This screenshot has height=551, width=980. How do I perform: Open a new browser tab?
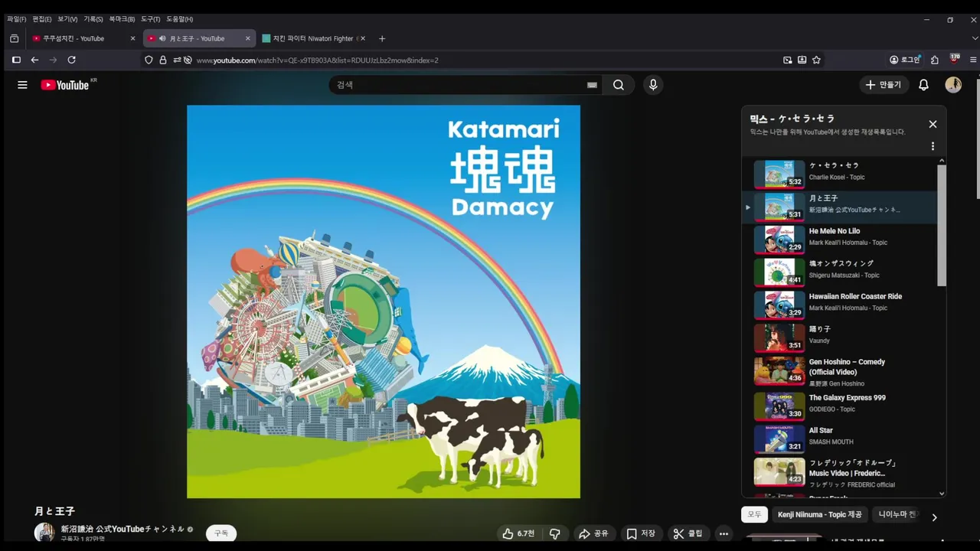(382, 38)
